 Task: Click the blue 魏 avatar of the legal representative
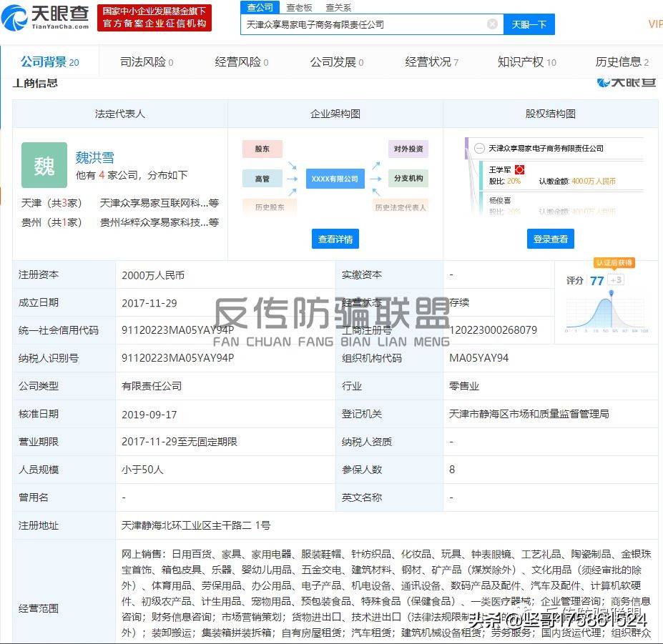44,165
